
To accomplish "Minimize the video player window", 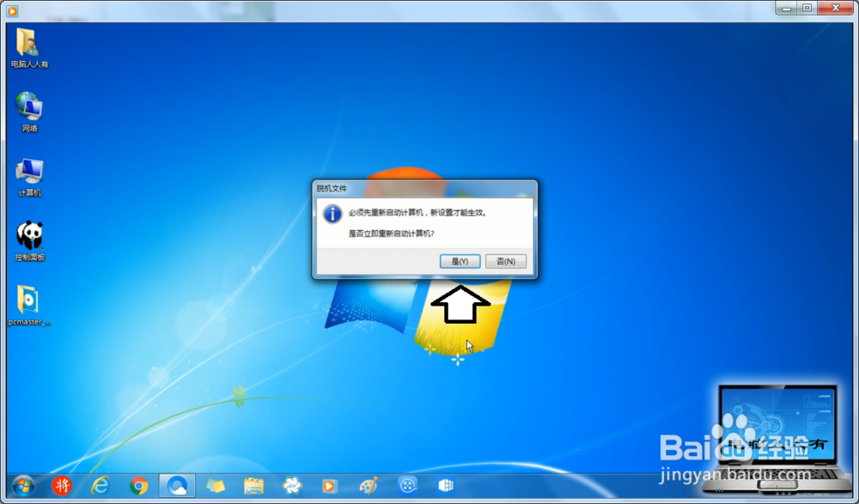I will [786, 9].
